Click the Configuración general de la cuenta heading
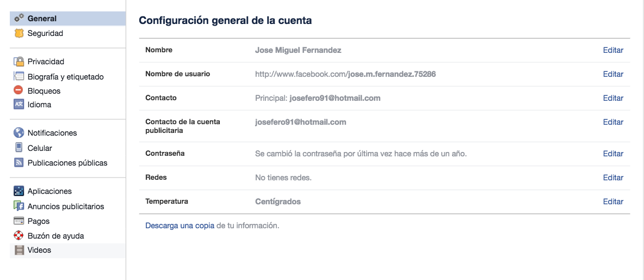Viewport: 644px width, 280px height. click(225, 21)
